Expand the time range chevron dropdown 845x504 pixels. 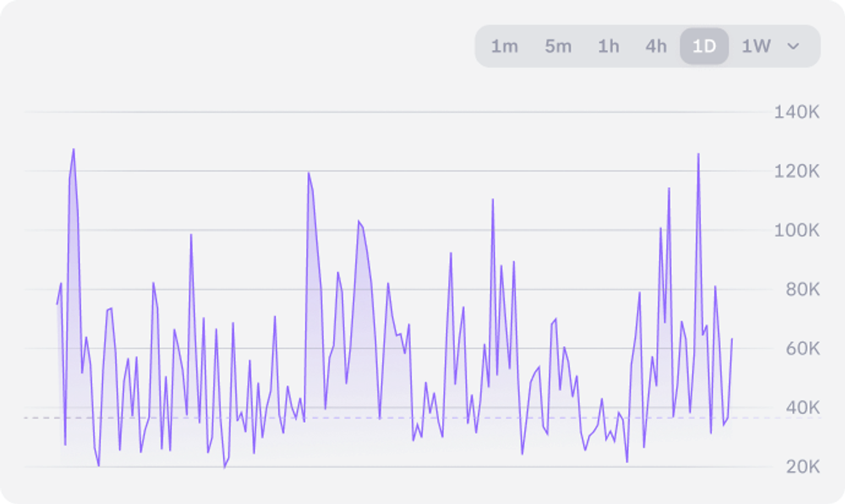[x=793, y=47]
